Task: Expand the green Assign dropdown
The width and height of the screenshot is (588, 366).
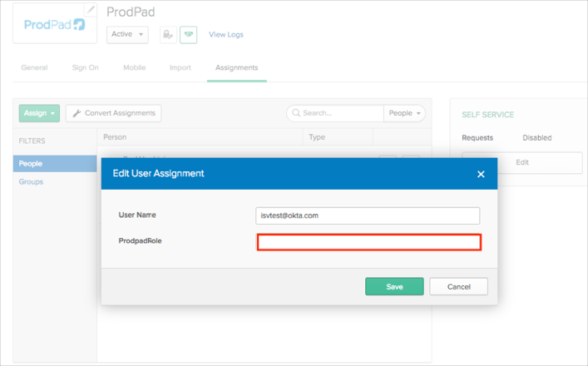Action: click(x=39, y=113)
